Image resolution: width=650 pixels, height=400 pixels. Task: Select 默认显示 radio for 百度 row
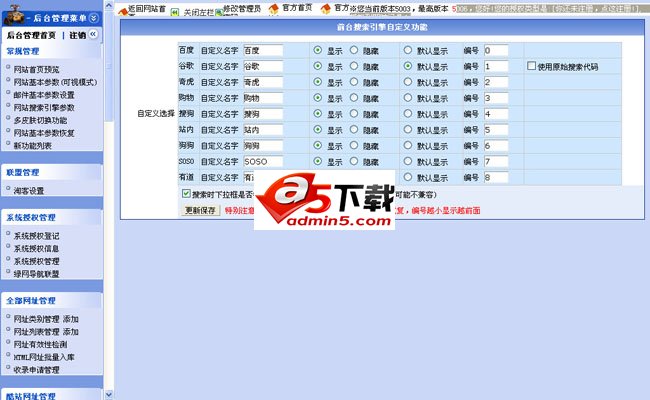coord(407,50)
